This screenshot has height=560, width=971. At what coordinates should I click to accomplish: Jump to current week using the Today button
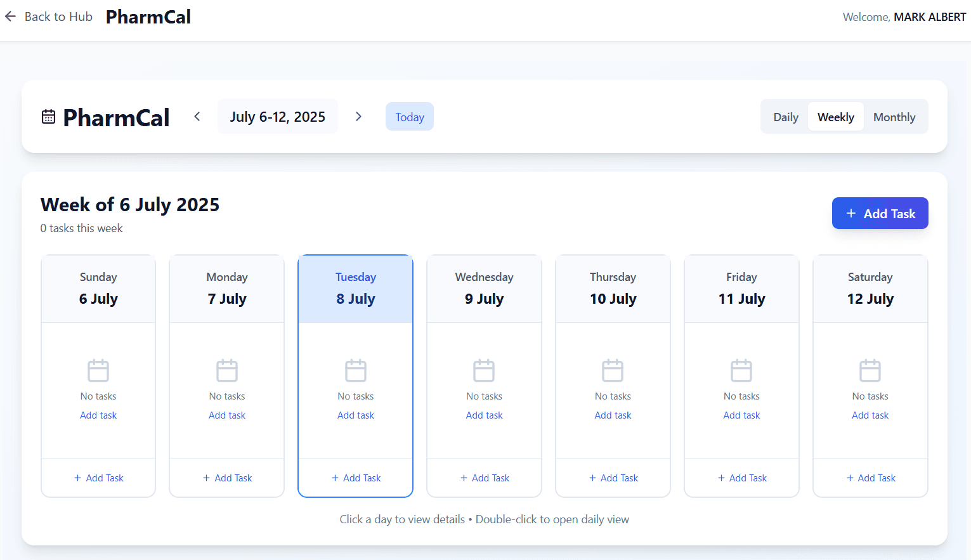point(409,117)
